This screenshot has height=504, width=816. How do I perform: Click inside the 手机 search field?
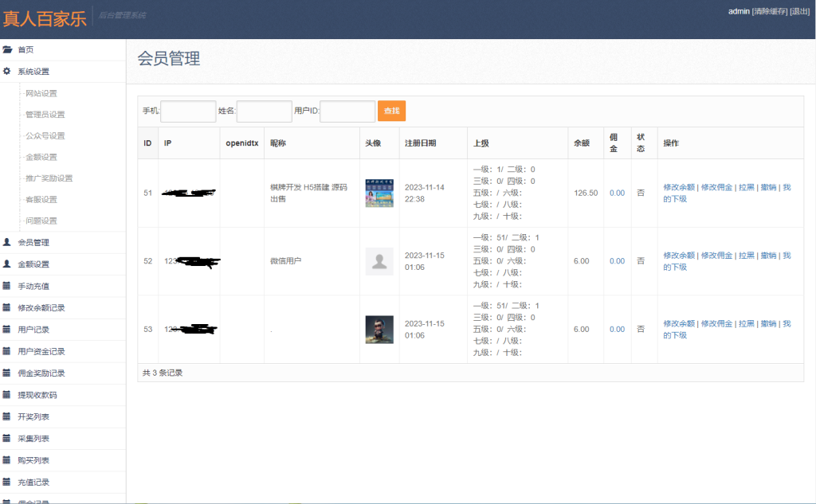tap(190, 111)
